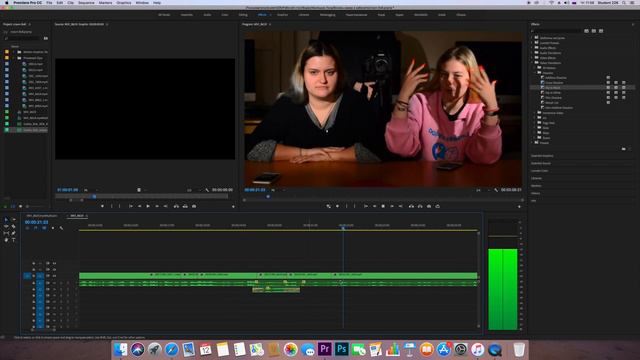The image size is (640, 360).
Task: Add marker button in timeline header
Action: pos(53,228)
